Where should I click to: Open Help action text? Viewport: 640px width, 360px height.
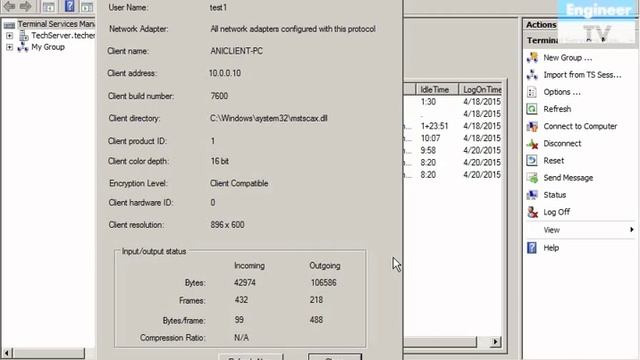click(x=551, y=248)
